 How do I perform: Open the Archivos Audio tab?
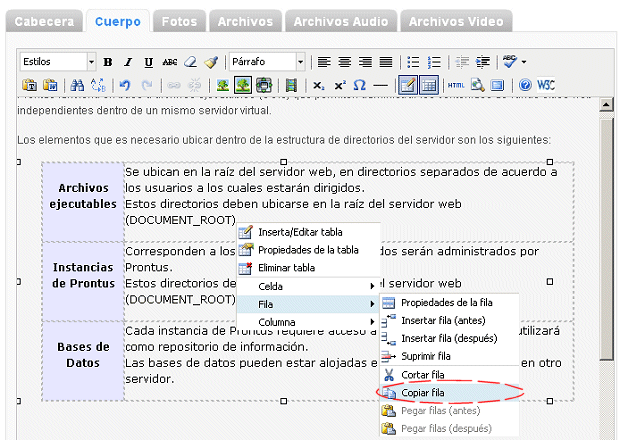tap(341, 21)
